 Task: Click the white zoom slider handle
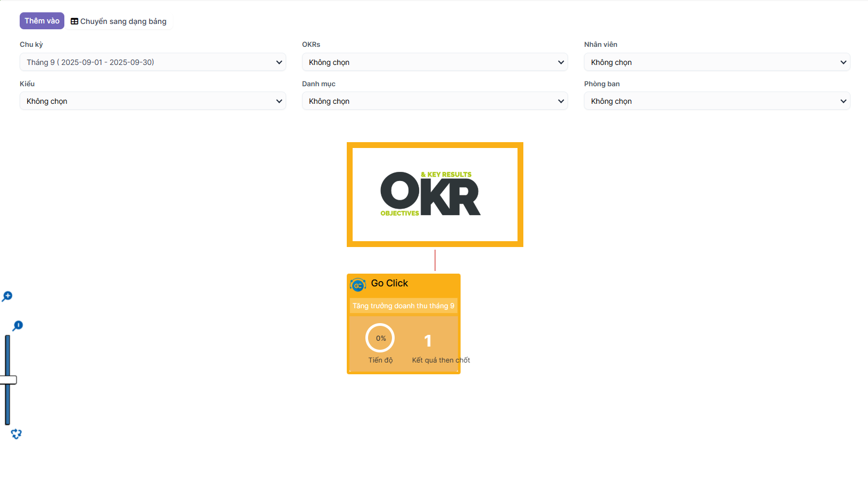click(x=8, y=380)
